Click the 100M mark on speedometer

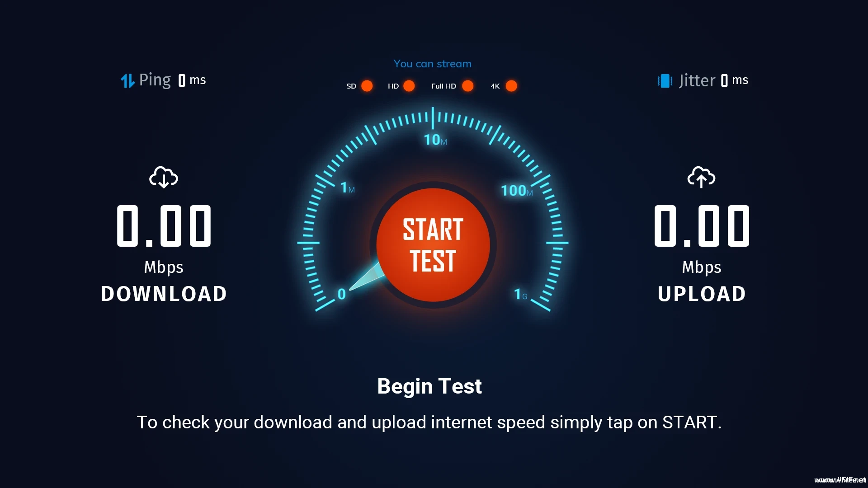[x=517, y=191]
